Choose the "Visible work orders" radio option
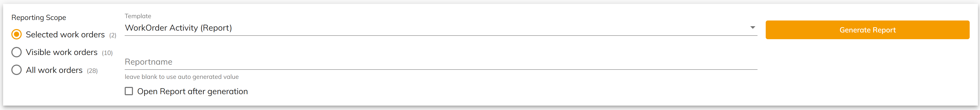 tap(16, 52)
